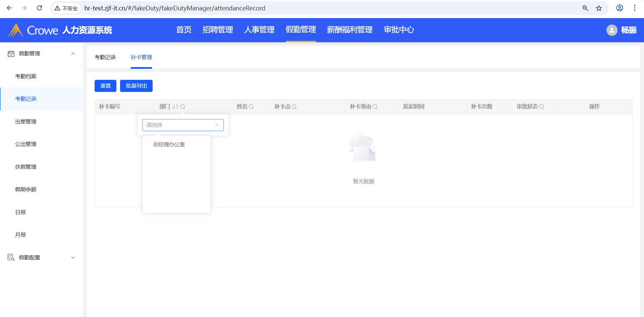Go to 假期余额 in sidebar
This screenshot has height=317, width=644.
point(26,190)
